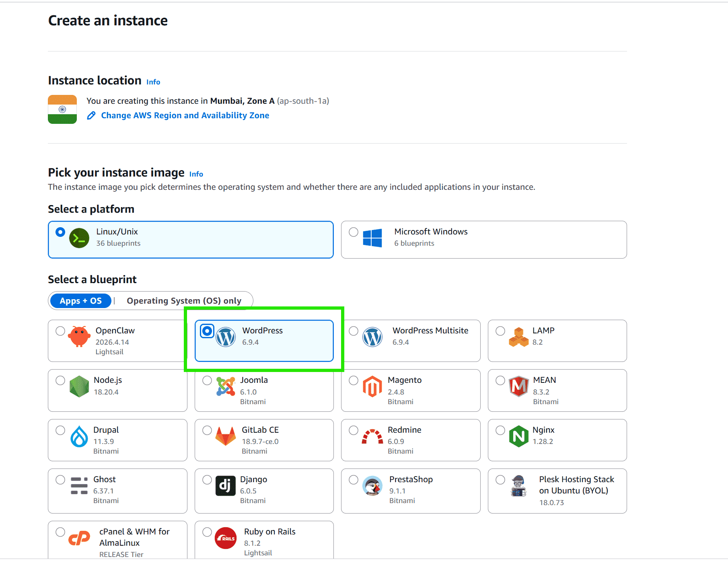Click the Magento orange logo icon
The image size is (728, 563).
(372, 386)
